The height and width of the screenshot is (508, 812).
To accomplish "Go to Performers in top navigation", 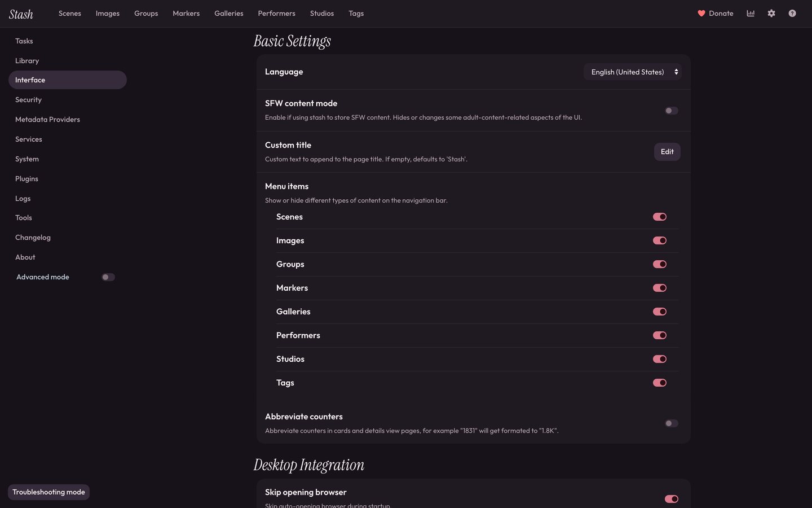I will pyautogui.click(x=276, y=14).
